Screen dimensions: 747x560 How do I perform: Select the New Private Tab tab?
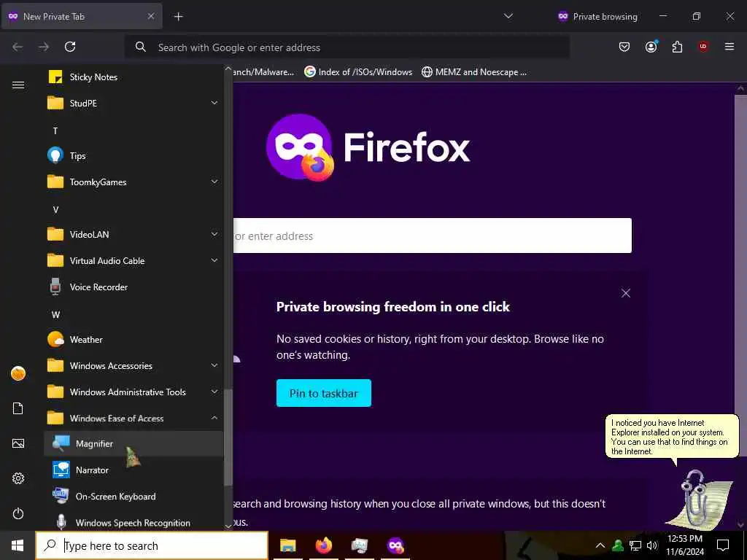pos(81,17)
